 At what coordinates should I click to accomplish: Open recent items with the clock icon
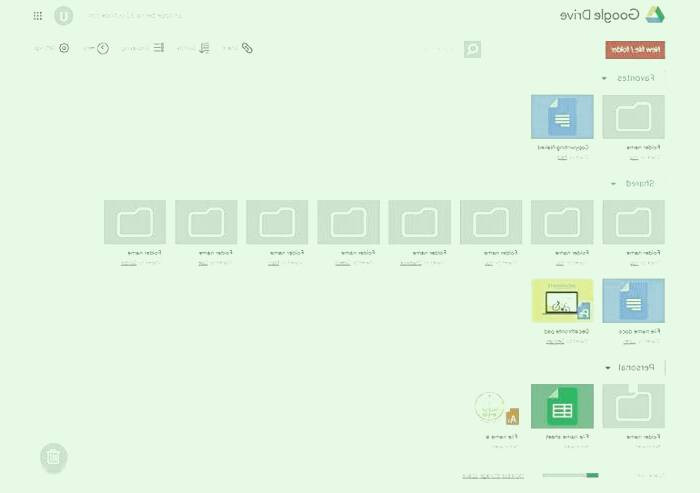point(103,48)
